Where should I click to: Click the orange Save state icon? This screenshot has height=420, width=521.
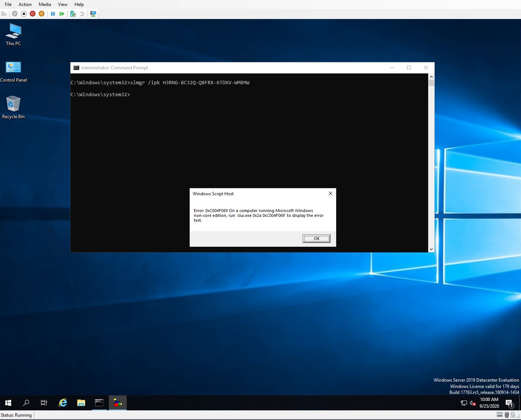41,14
